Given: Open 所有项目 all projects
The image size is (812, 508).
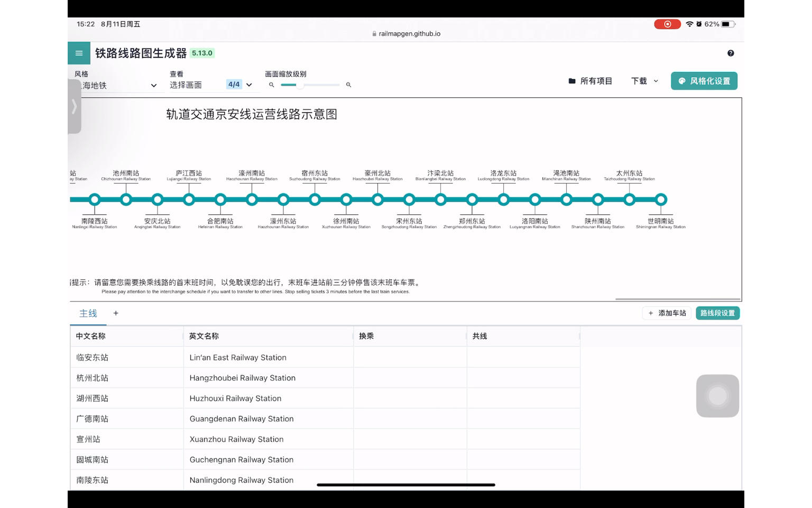Looking at the screenshot, I should click(x=590, y=81).
